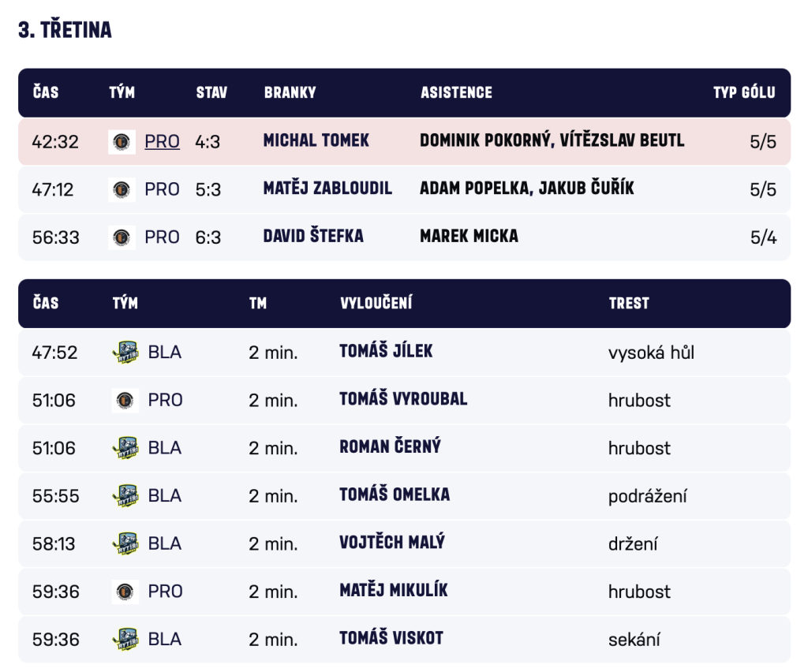Click Tomáš Viskot's name at 59:36

pos(391,638)
